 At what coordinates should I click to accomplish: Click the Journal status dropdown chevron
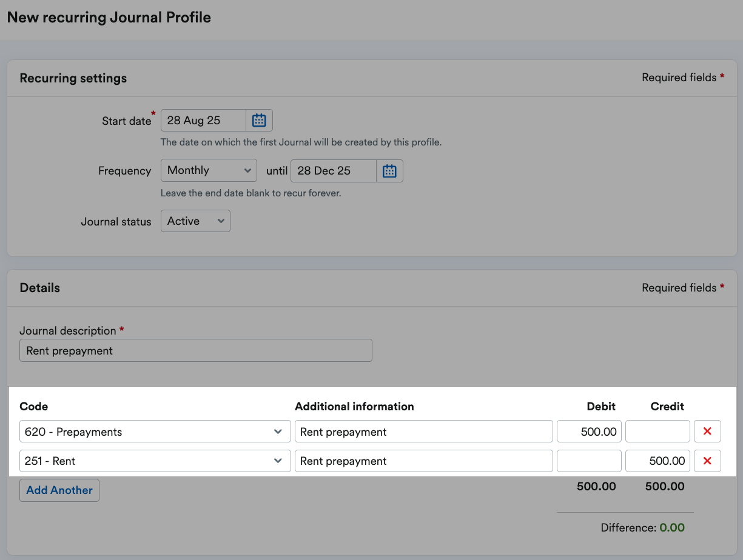point(221,221)
